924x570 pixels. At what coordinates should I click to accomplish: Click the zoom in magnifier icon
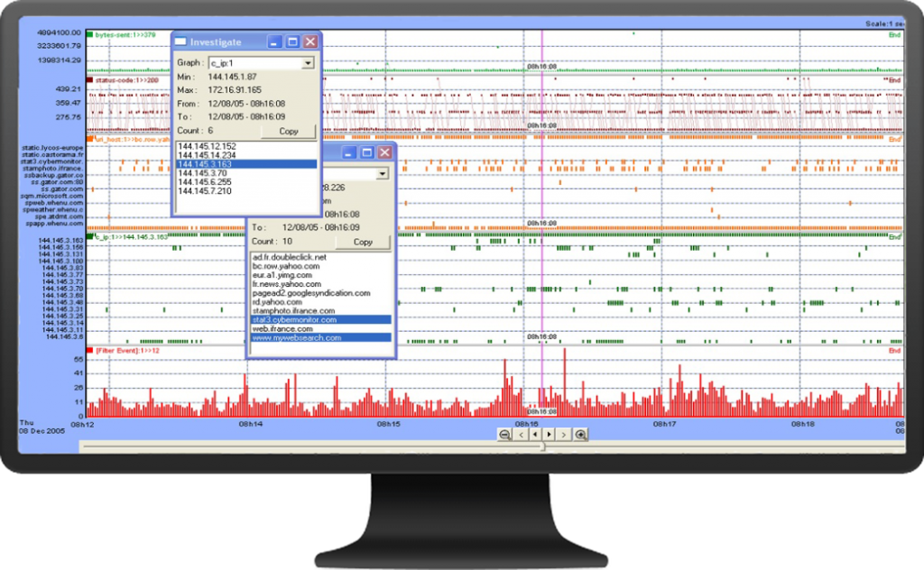pos(580,435)
